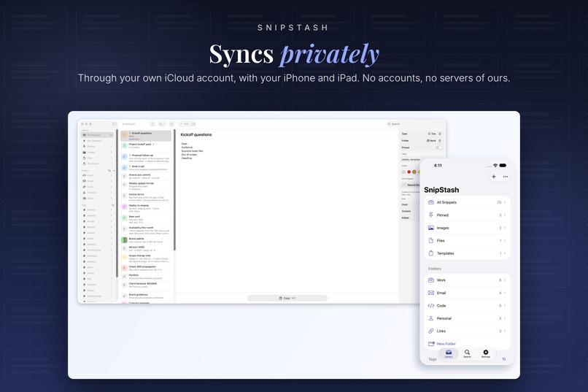Select Templates in Mac sidebar
This screenshot has width=588, height=392.
pos(97,164)
